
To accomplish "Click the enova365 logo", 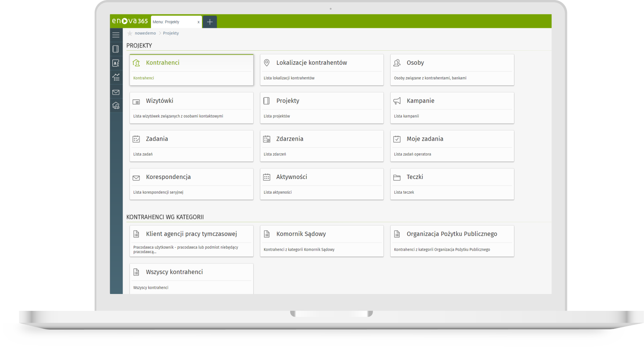I will 130,21.
